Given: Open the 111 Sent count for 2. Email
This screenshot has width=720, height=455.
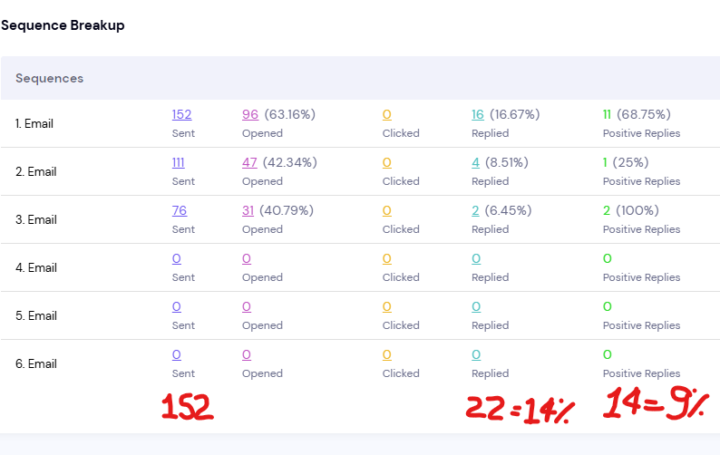Looking at the screenshot, I should [x=180, y=163].
